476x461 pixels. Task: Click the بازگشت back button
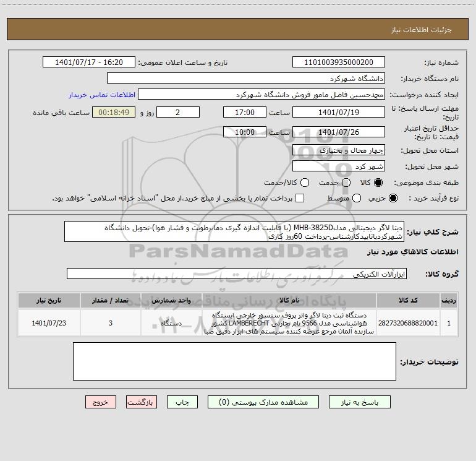tap(142, 402)
